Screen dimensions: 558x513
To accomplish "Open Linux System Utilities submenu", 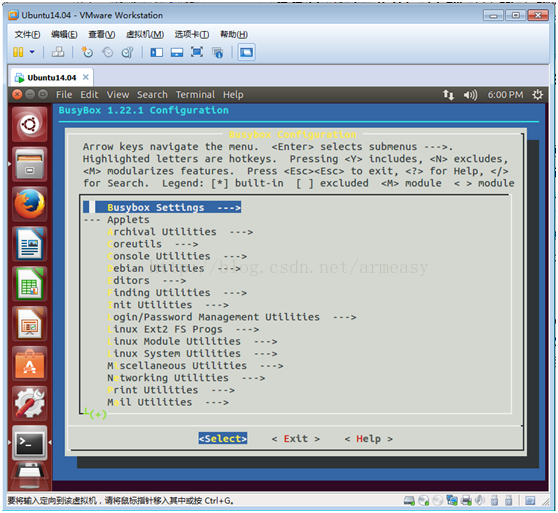I will pos(192,354).
